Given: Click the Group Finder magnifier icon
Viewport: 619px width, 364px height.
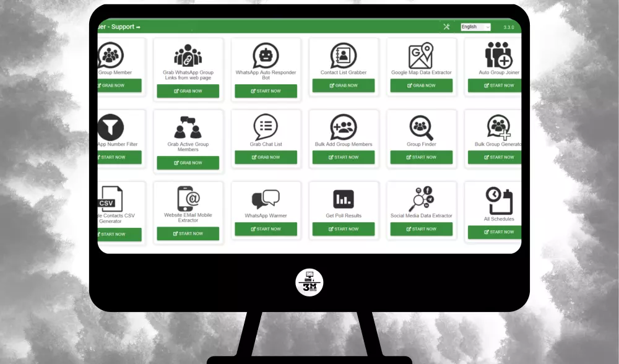Looking at the screenshot, I should (x=421, y=128).
